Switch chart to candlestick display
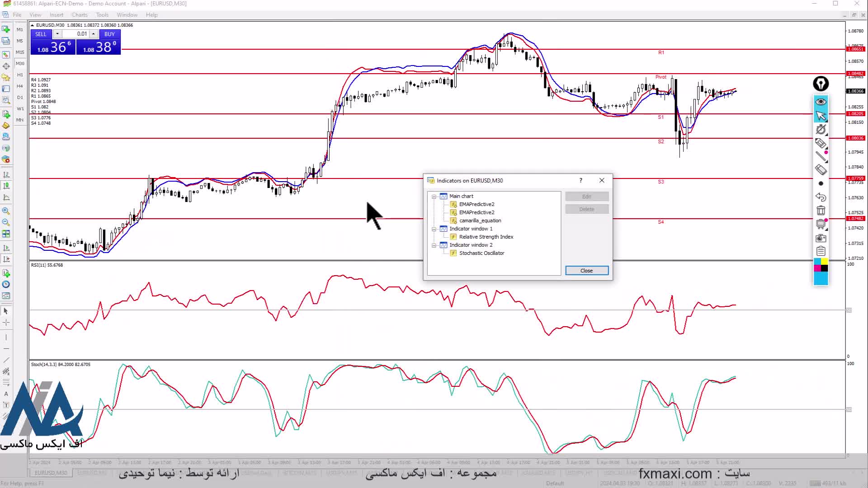 coord(6,186)
